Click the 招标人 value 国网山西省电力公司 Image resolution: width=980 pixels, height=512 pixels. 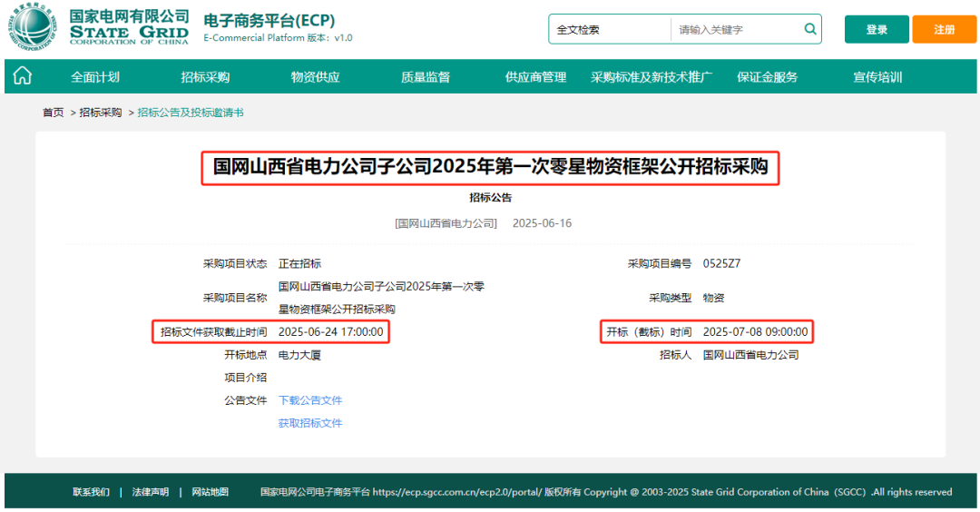750,355
